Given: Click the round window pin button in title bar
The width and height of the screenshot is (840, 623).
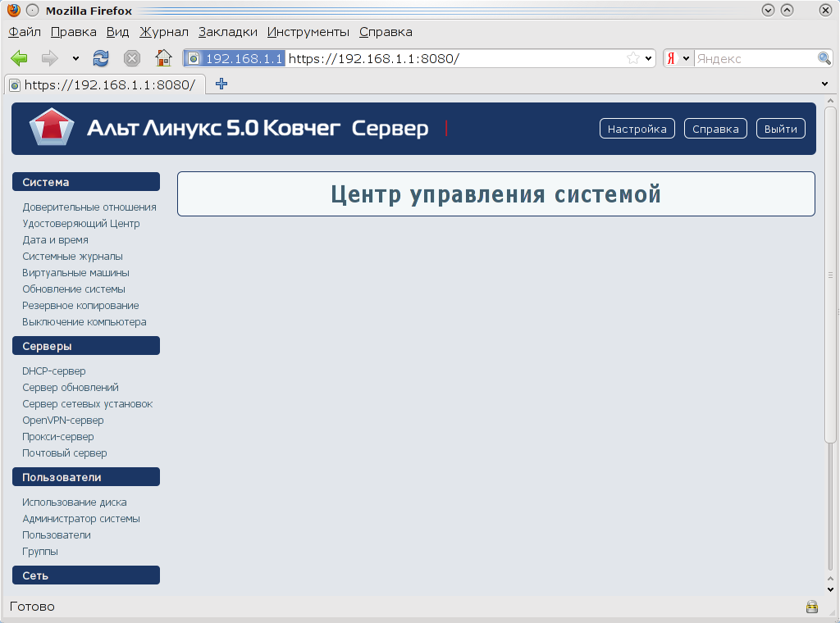Looking at the screenshot, I should click(x=33, y=10).
